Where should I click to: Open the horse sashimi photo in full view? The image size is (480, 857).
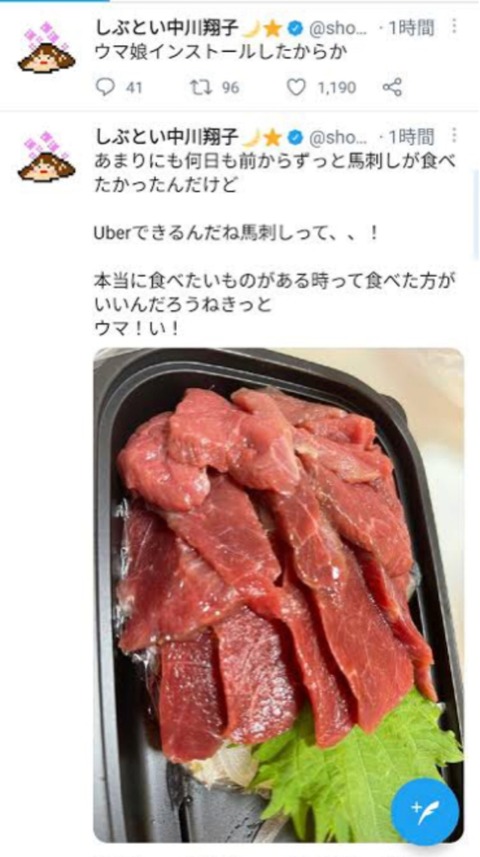tap(279, 595)
